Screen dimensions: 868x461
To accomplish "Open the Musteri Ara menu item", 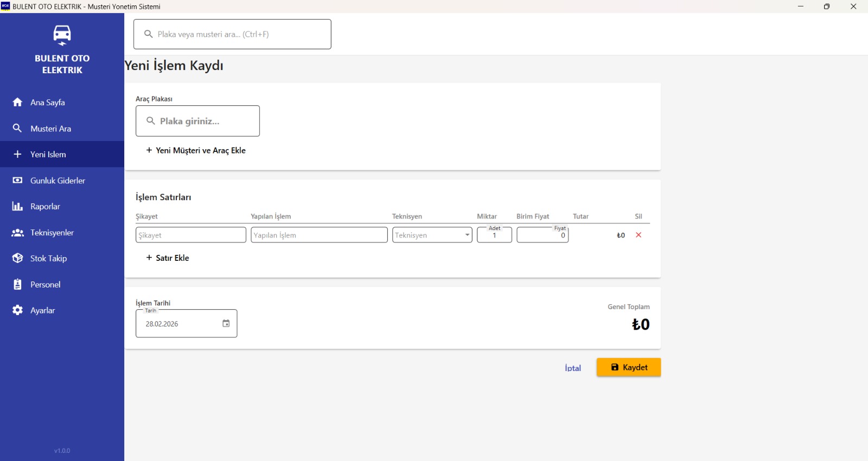I will (50, 129).
